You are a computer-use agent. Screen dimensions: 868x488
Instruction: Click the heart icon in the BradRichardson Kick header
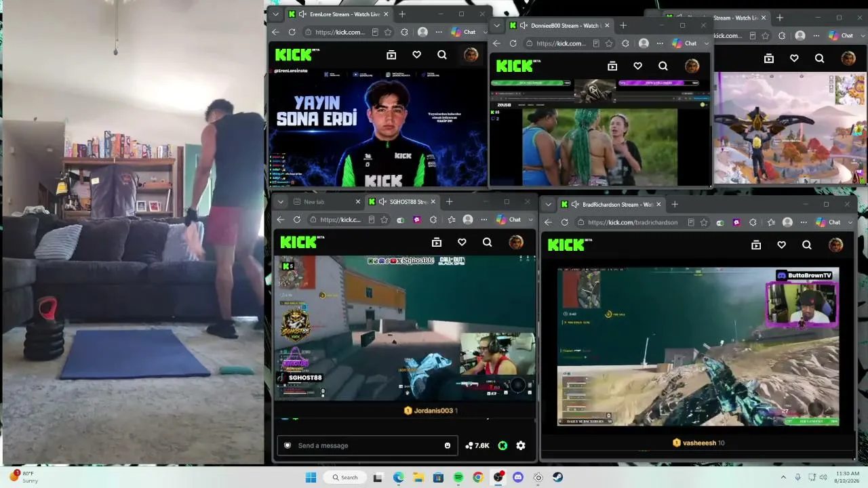point(781,245)
